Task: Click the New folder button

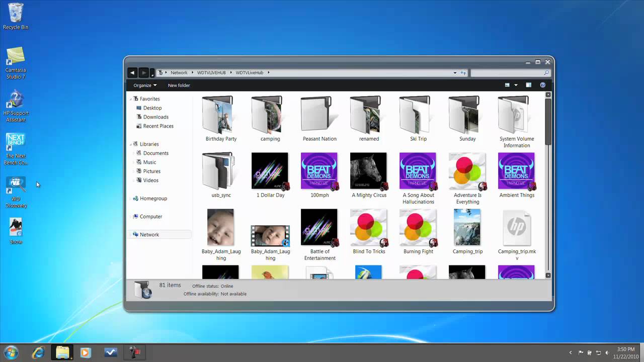Action: point(179,85)
